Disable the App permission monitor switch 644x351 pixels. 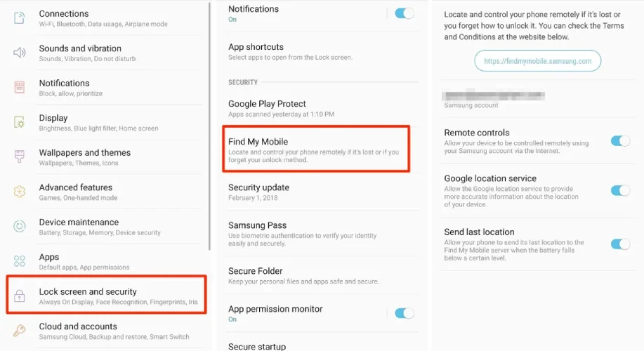click(x=404, y=313)
